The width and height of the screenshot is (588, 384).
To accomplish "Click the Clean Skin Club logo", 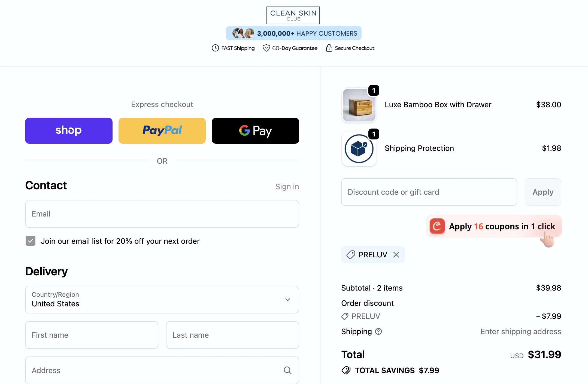I will click(293, 15).
